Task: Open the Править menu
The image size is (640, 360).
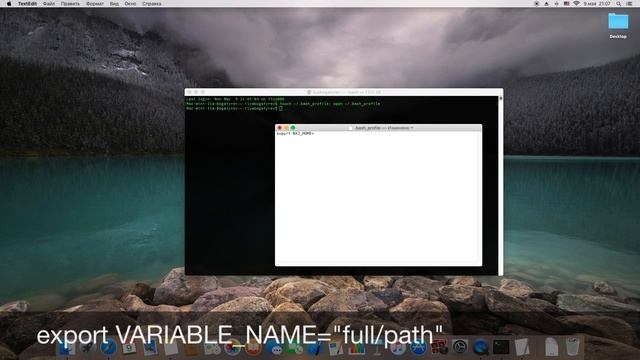Action: tap(70, 4)
